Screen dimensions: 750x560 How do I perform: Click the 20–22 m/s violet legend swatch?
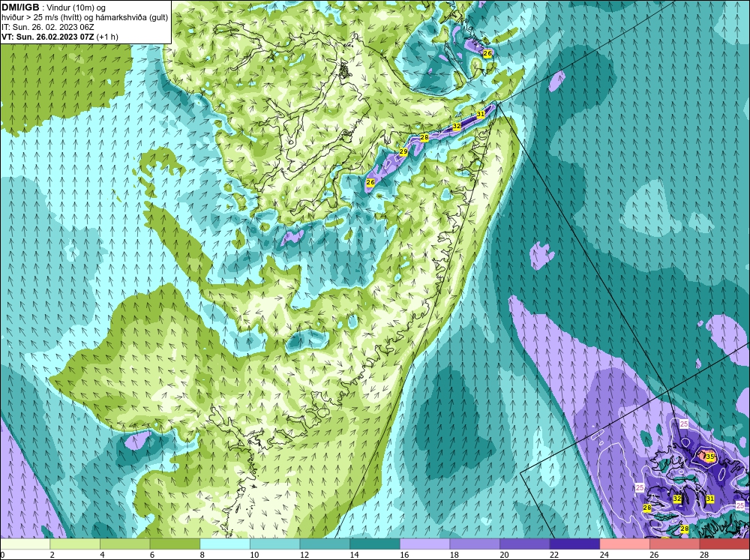click(525, 544)
